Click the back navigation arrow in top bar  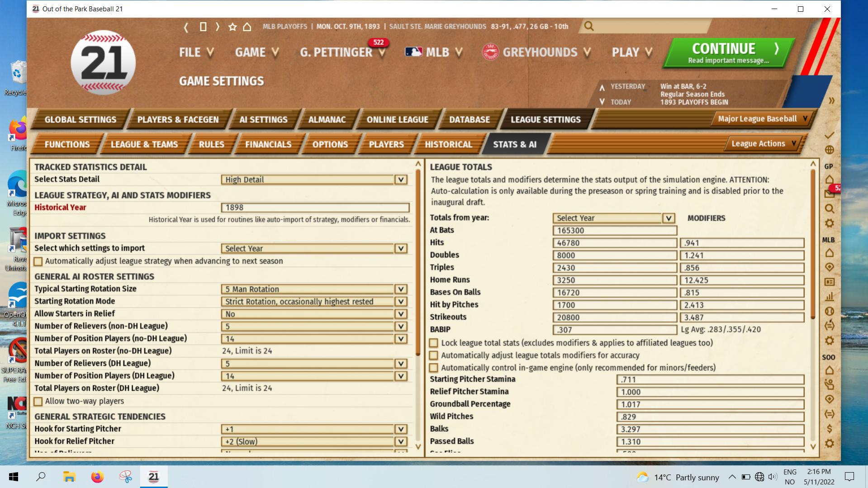[186, 27]
